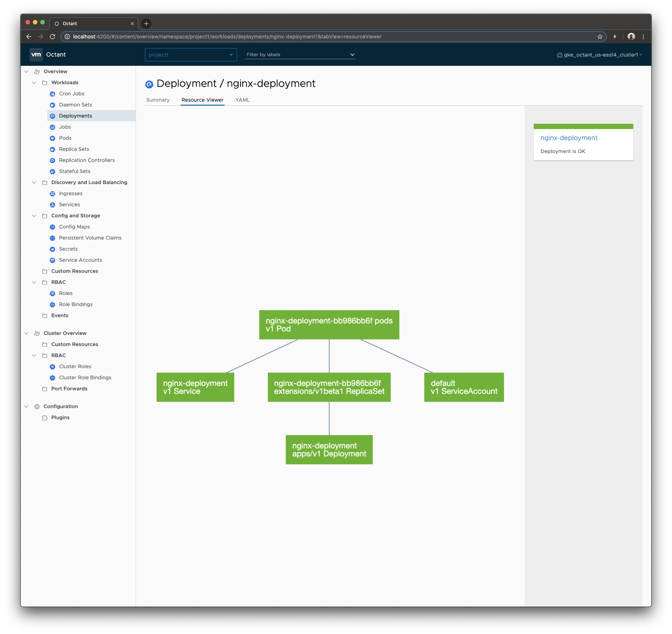Collapse the Configuration section chevron
This screenshot has height=634, width=672.
27,407
